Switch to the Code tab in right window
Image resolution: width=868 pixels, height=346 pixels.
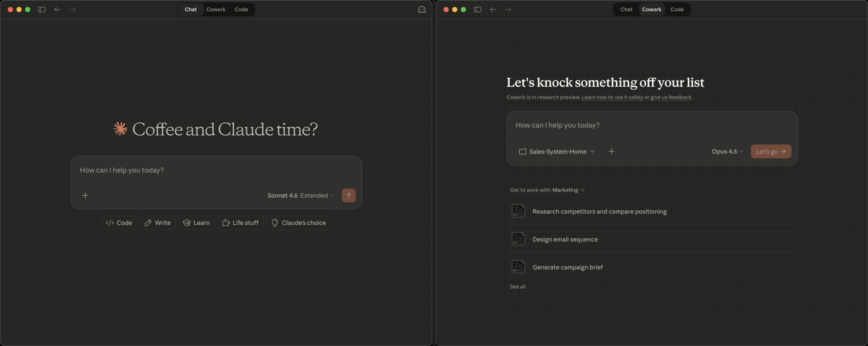(x=677, y=10)
